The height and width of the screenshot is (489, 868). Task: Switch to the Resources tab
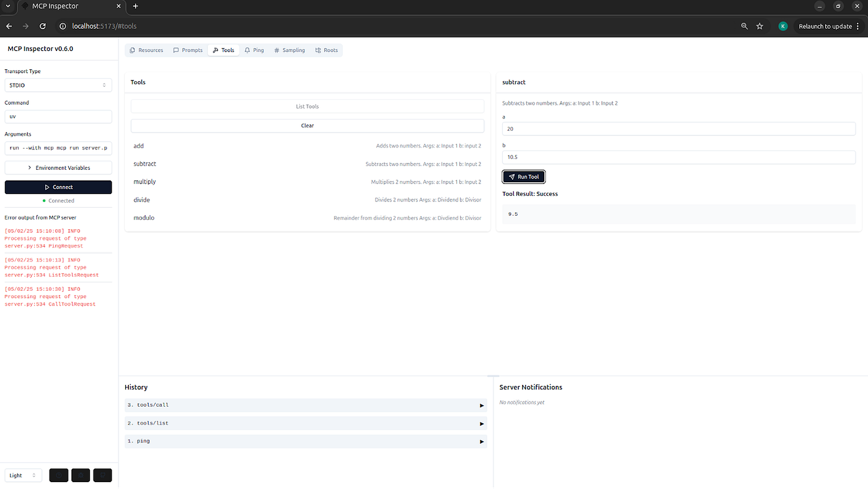click(146, 50)
